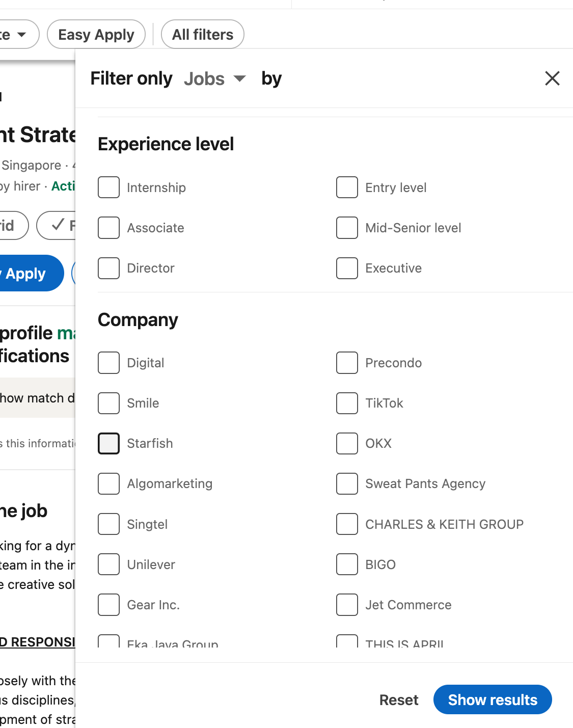Viewport: 573px width, 728px height.
Task: Enable the CHARLES & KEITH GROUP filter
Action: click(x=347, y=524)
